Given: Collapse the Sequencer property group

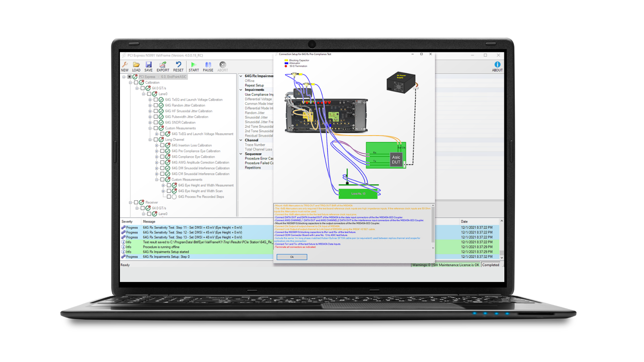Looking at the screenshot, I should (x=241, y=154).
